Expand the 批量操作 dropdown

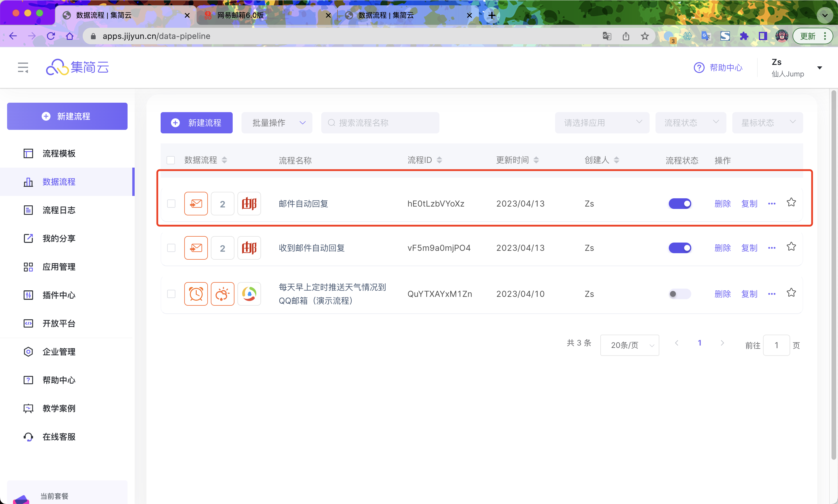pos(277,122)
